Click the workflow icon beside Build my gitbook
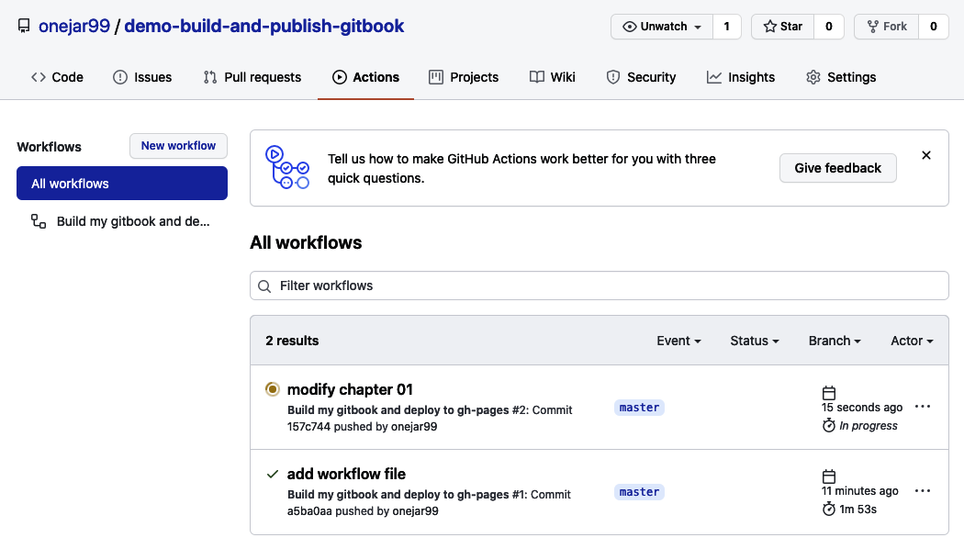964x560 pixels. [39, 221]
